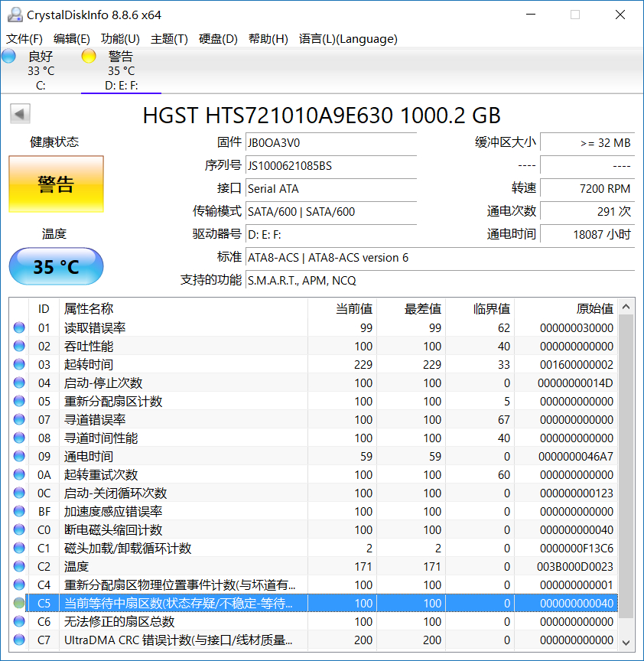Image resolution: width=644 pixels, height=661 pixels.
Task: Select the 起转时间 attribute name
Action: (x=89, y=364)
